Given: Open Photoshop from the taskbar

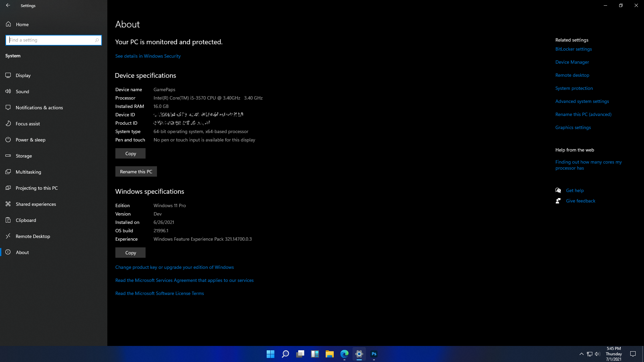Looking at the screenshot, I should 374,354.
